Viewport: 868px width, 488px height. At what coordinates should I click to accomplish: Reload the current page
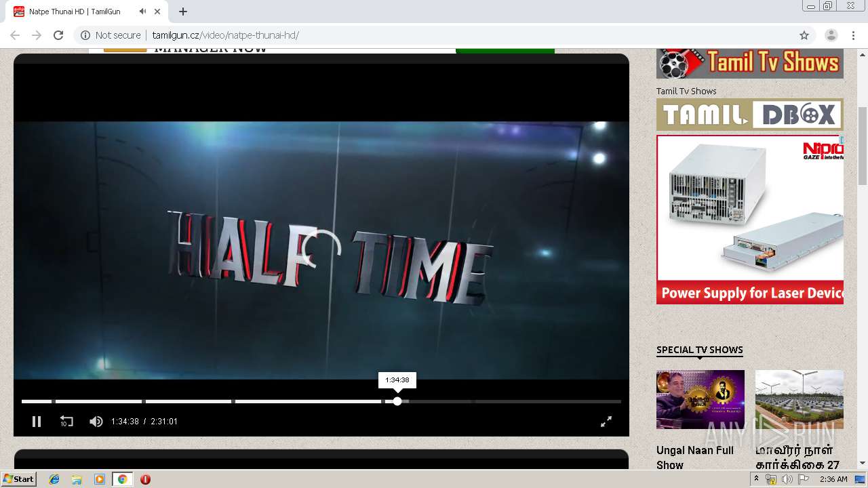click(x=58, y=35)
